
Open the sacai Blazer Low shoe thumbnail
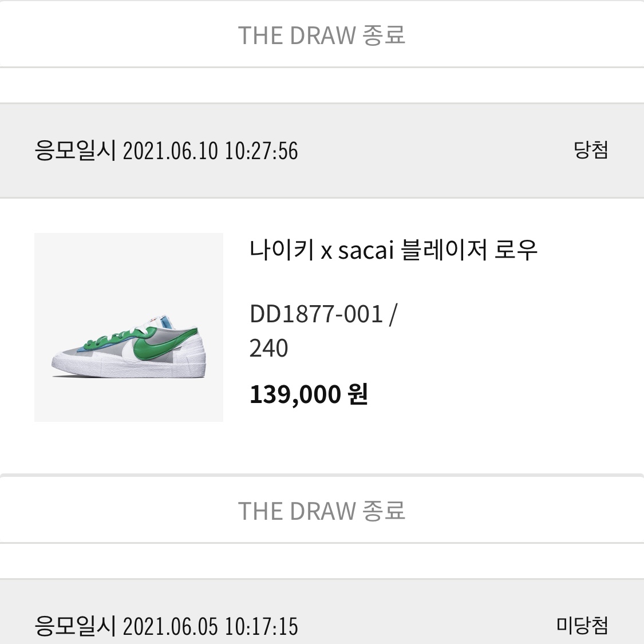129,327
